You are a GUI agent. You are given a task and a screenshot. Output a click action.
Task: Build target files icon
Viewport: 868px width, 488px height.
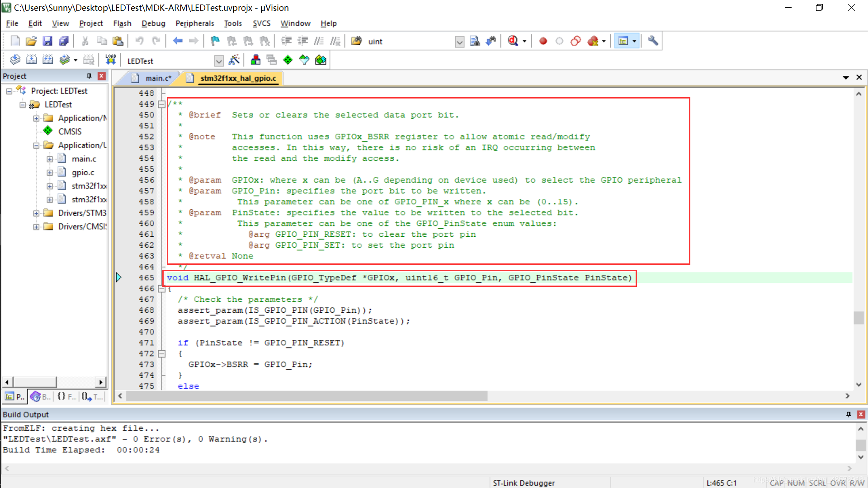click(31, 60)
